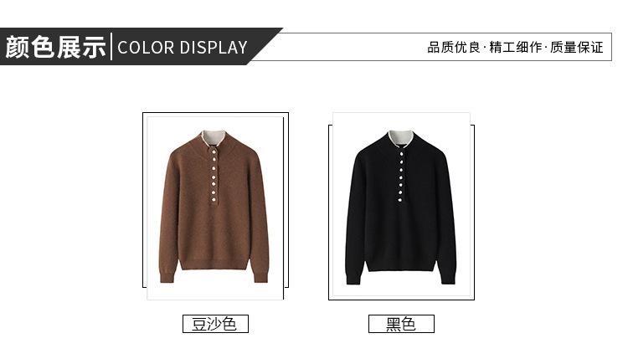The width and height of the screenshot is (628, 364).
Task: Click the white divider line beside 颜色展示
Action: click(111, 47)
